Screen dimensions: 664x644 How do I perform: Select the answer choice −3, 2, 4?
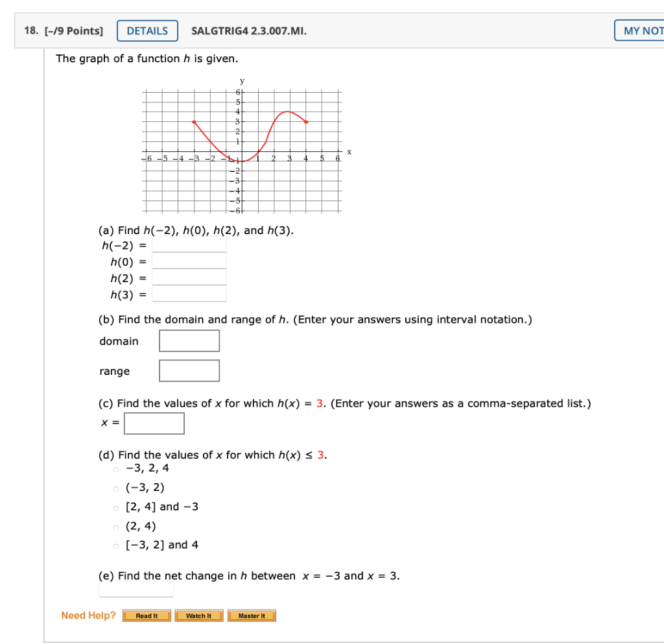(115, 468)
